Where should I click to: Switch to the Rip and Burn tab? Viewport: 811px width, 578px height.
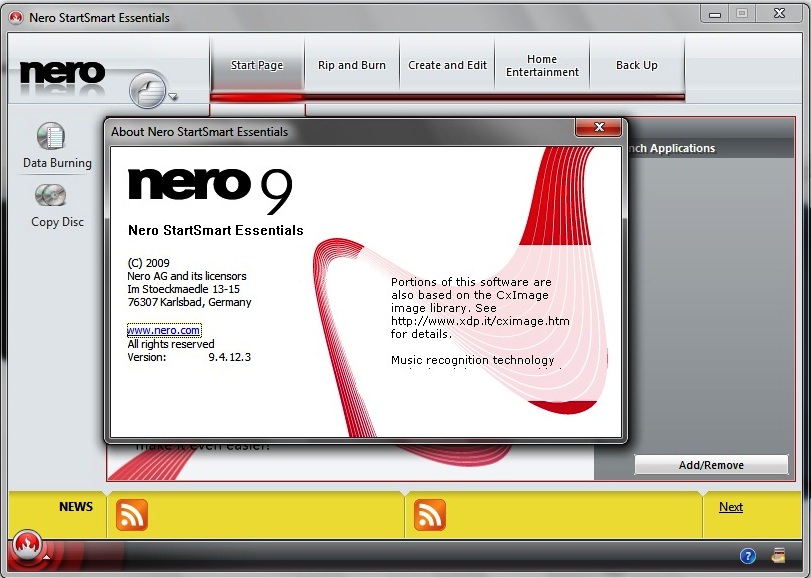pyautogui.click(x=352, y=65)
